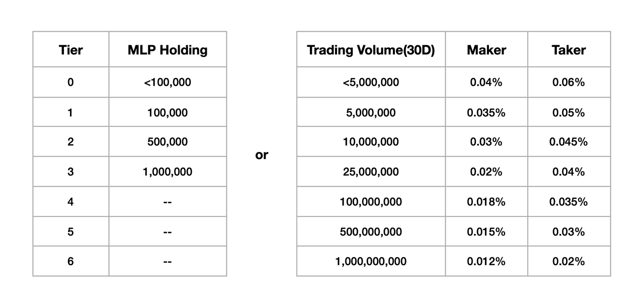644x308 pixels.
Task: Click the 'or' text between tables
Action: click(262, 155)
